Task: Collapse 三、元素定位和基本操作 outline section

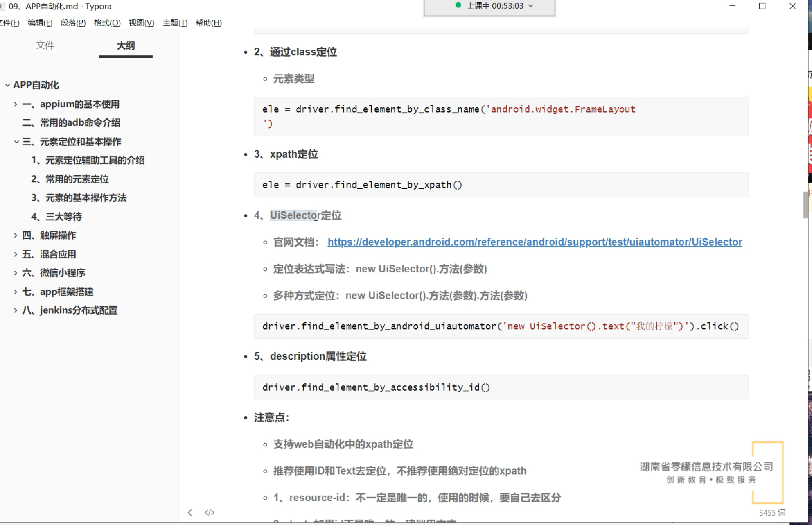Action: pos(16,142)
